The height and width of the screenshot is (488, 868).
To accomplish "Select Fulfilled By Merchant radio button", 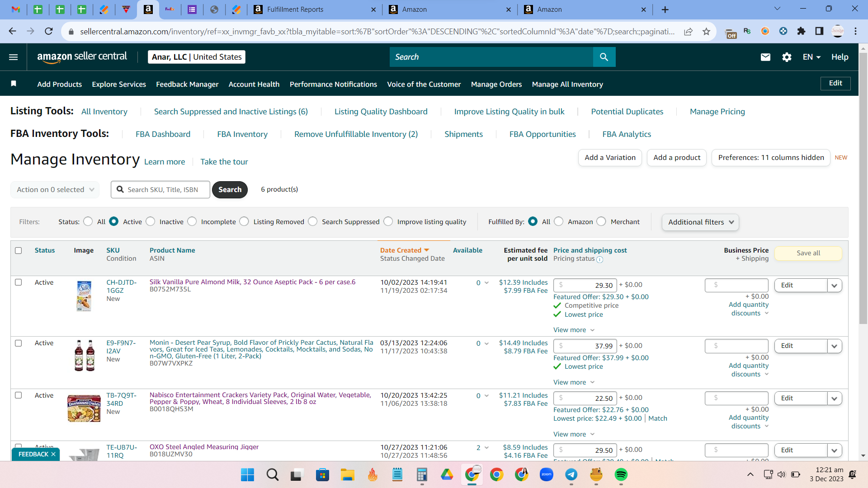I will (x=601, y=221).
